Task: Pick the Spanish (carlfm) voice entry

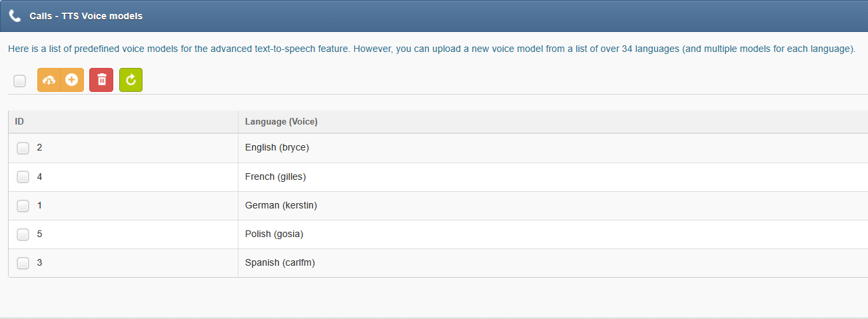Action: tap(280, 262)
